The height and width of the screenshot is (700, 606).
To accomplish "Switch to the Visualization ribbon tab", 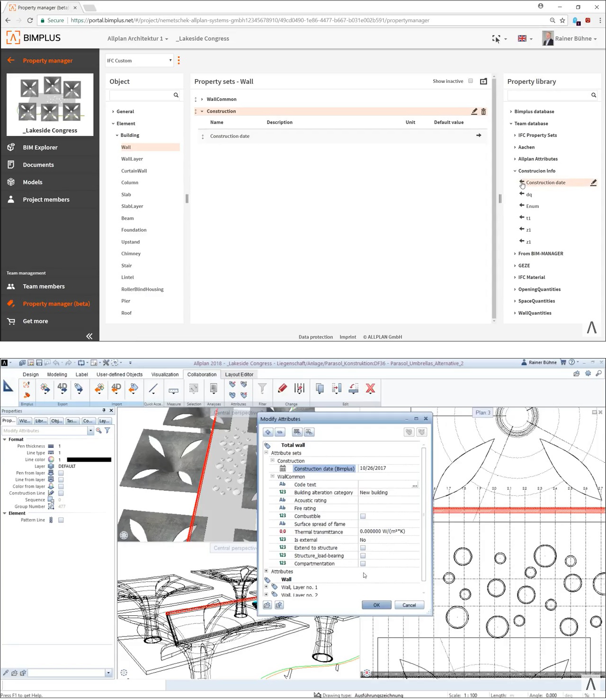I will pyautogui.click(x=165, y=374).
